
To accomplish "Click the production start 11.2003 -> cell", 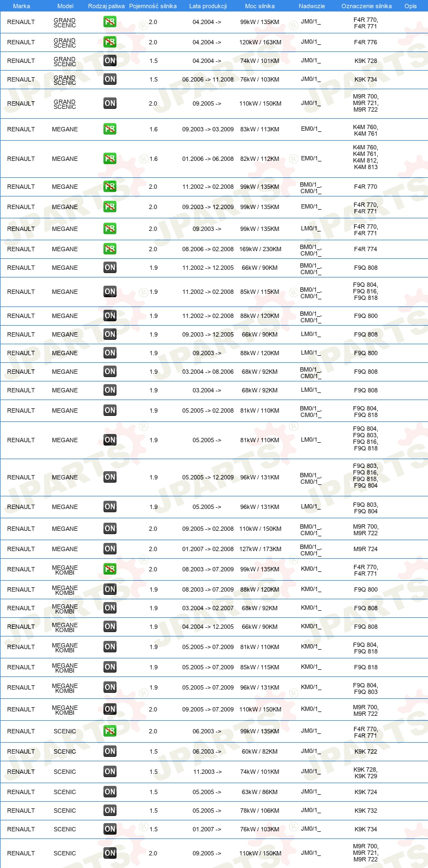I will 207,772.
